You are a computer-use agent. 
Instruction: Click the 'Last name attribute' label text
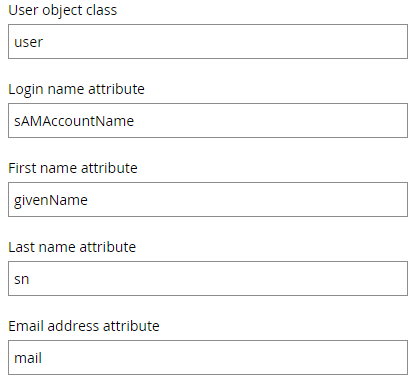(x=72, y=247)
